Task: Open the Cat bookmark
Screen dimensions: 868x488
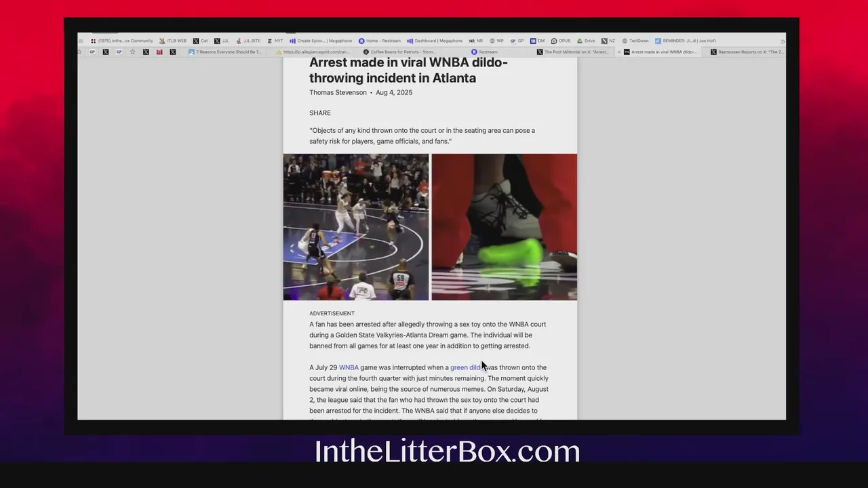Action: pos(201,41)
